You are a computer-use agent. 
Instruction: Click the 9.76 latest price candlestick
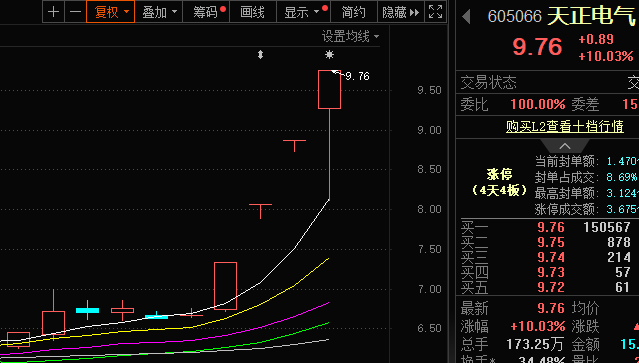pos(329,90)
